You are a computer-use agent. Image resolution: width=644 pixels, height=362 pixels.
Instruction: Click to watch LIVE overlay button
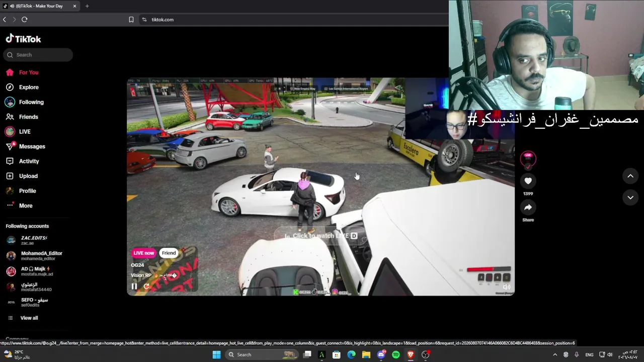pos(320,236)
